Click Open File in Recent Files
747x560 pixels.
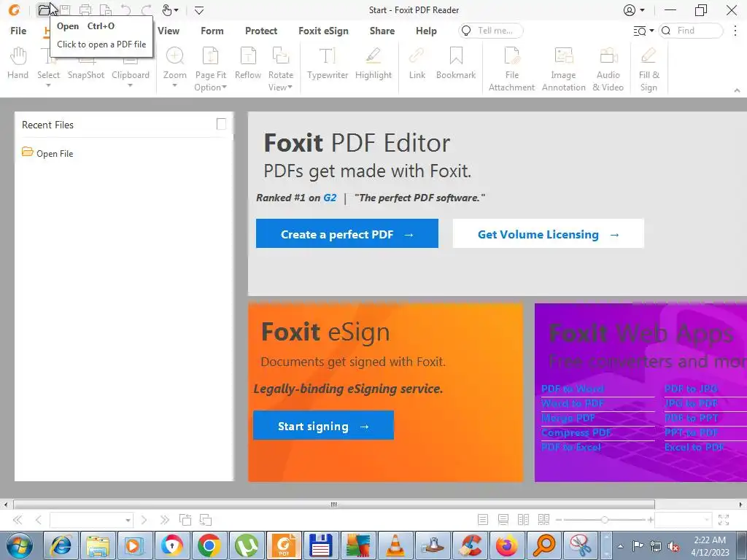(x=47, y=153)
